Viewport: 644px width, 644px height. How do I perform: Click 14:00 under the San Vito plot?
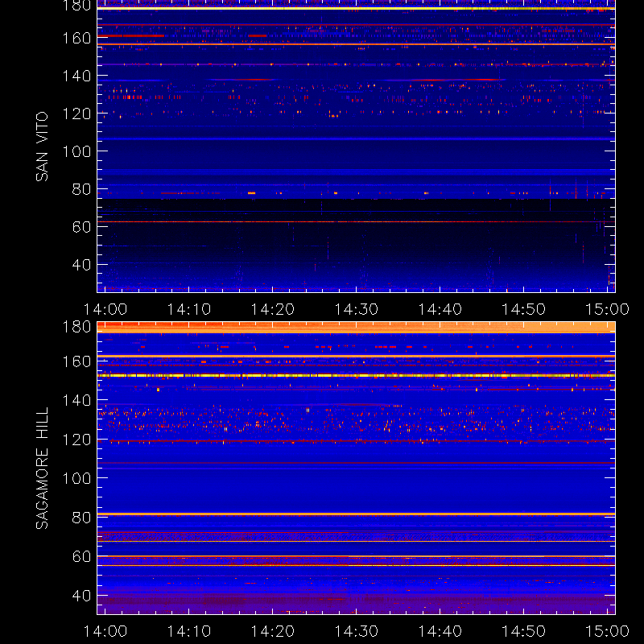105,309
